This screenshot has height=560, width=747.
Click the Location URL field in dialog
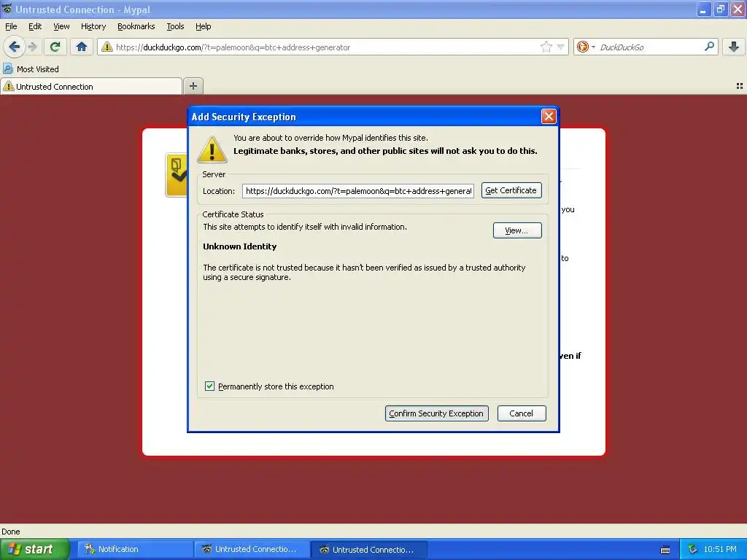[x=357, y=191]
